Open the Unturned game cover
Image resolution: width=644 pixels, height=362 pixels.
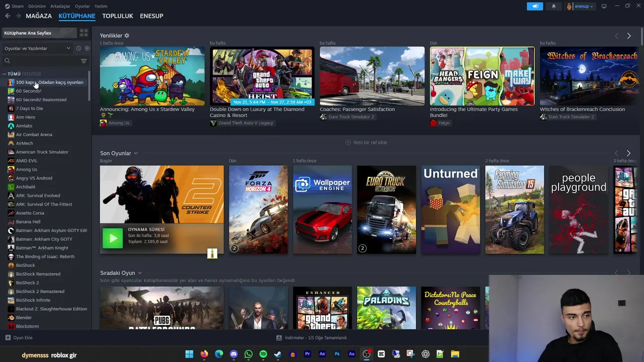click(451, 210)
